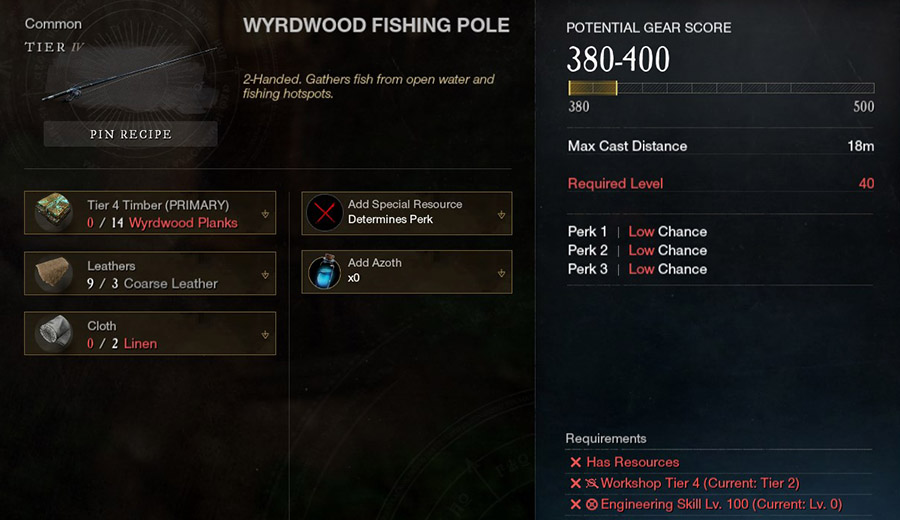Click the fishing pole item image
Image resolution: width=900 pixels, height=520 pixels.
(x=130, y=75)
